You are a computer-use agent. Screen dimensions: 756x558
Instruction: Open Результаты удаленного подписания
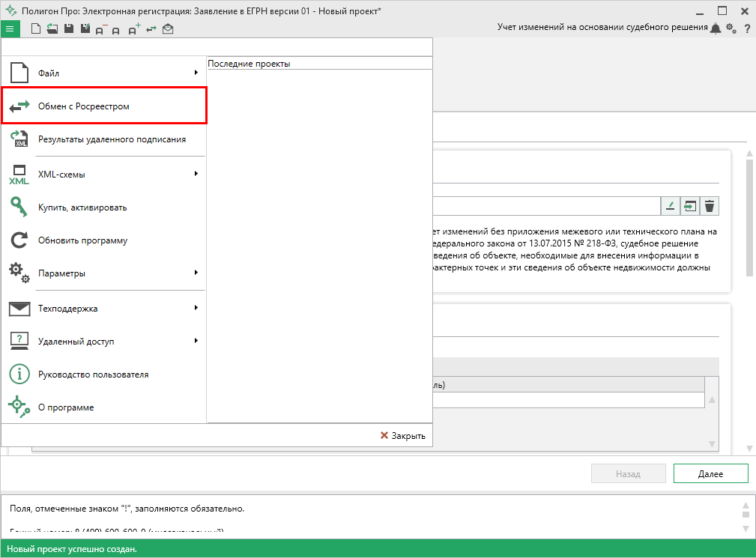(104, 139)
